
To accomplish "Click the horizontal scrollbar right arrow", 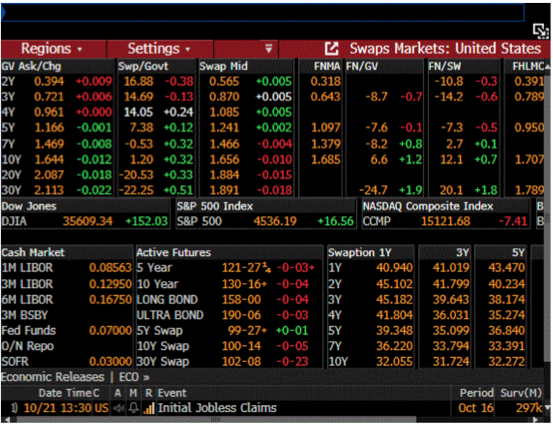I will tap(536, 420).
